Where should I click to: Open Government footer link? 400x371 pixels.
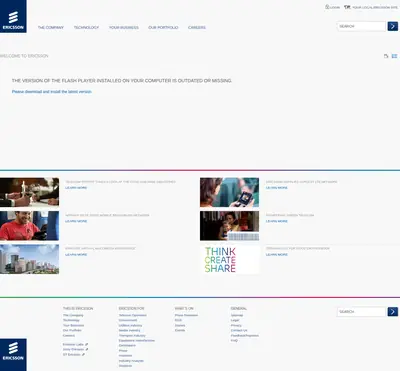(128, 320)
